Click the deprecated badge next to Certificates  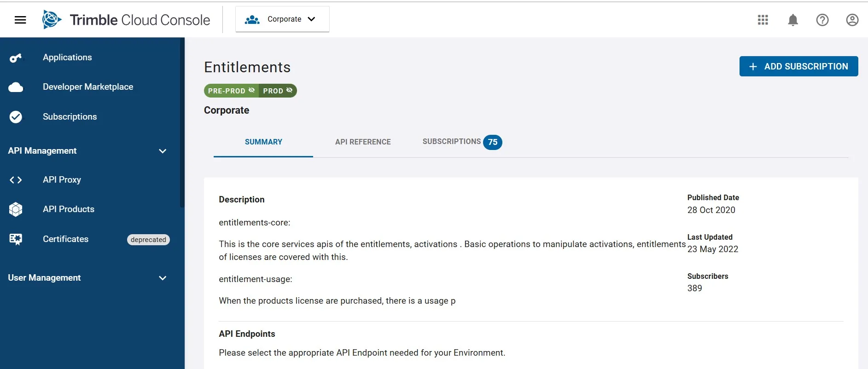point(148,240)
